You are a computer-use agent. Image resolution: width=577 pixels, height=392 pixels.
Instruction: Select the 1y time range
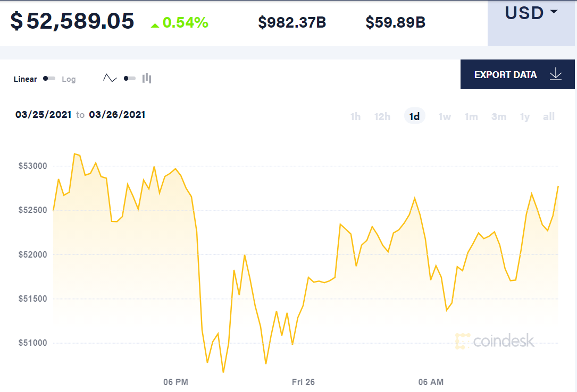pyautogui.click(x=524, y=116)
